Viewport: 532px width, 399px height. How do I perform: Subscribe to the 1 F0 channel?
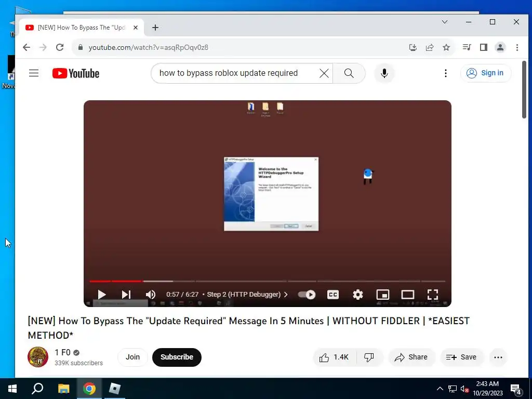tap(177, 357)
